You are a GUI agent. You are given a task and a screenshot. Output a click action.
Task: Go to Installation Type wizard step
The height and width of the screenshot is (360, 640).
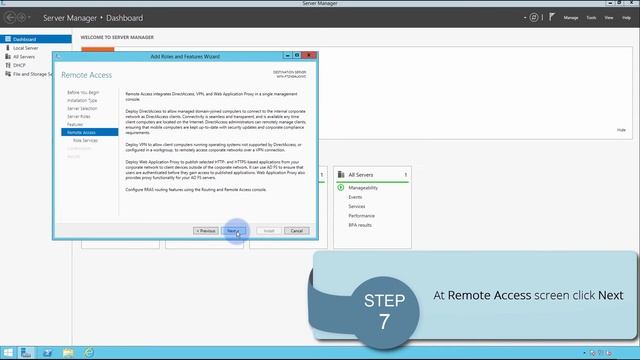[82, 100]
